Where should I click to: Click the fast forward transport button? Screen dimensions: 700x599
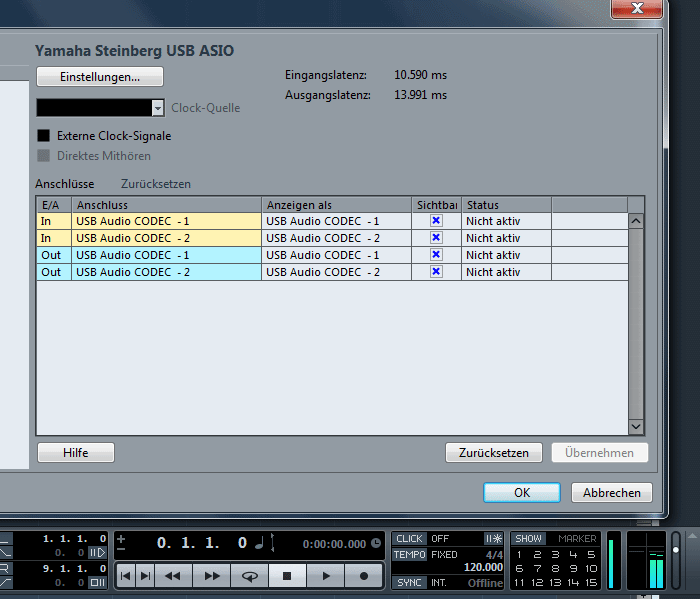pos(212,576)
